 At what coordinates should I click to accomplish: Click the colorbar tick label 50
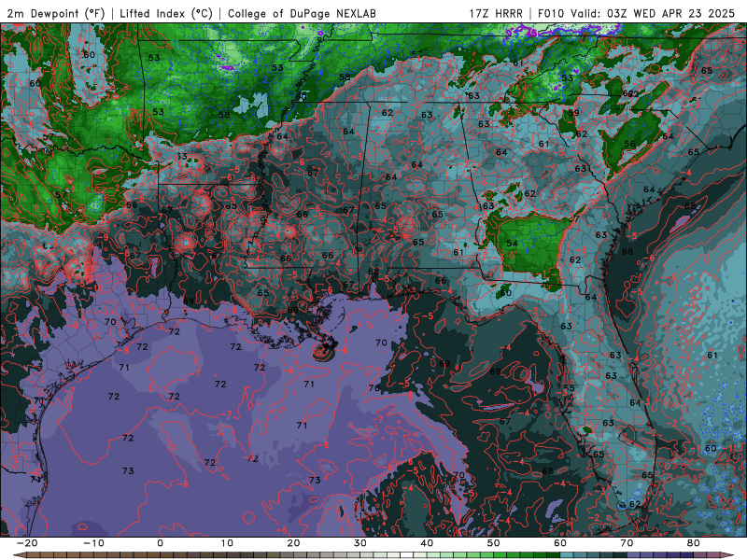coord(494,543)
